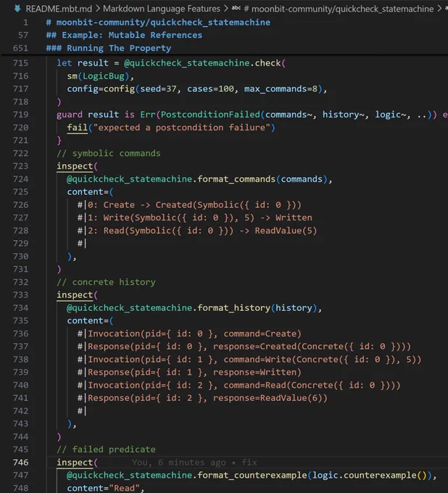Click git blame 'You, 6 minutes ago • fix'
This screenshot has width=448, height=493.
point(194,463)
